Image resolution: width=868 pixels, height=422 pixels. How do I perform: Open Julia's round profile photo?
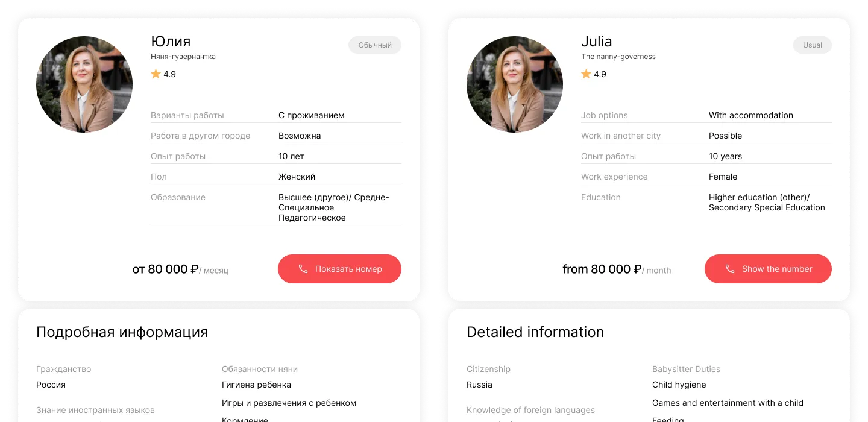coord(515,84)
